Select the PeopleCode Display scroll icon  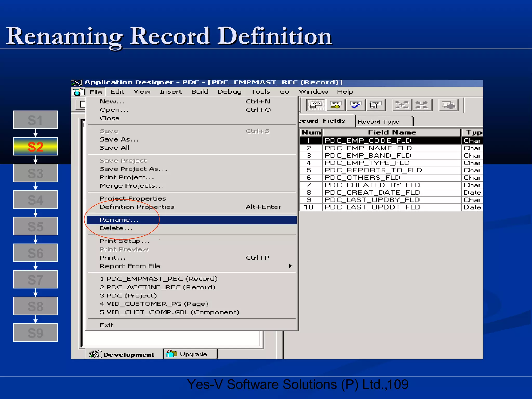point(376,105)
